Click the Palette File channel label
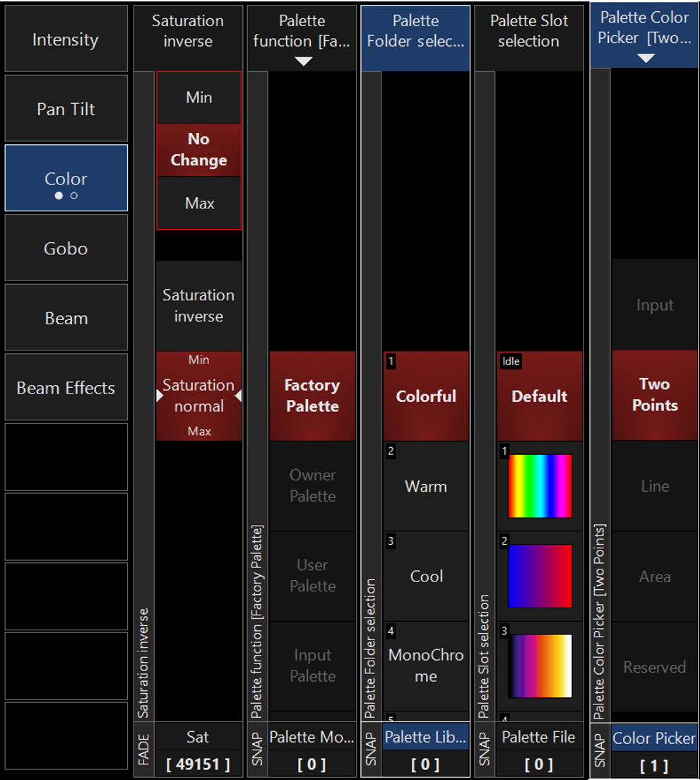 pos(539,737)
